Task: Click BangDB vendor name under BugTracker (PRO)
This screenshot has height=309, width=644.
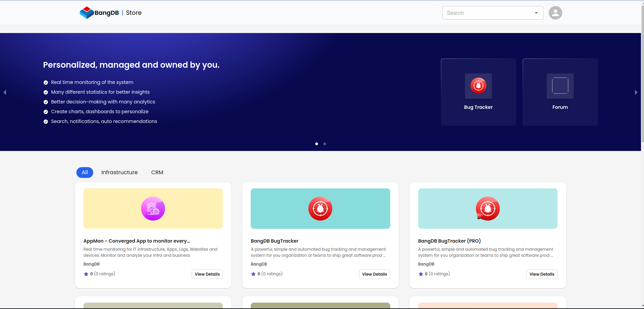Action: point(426,264)
